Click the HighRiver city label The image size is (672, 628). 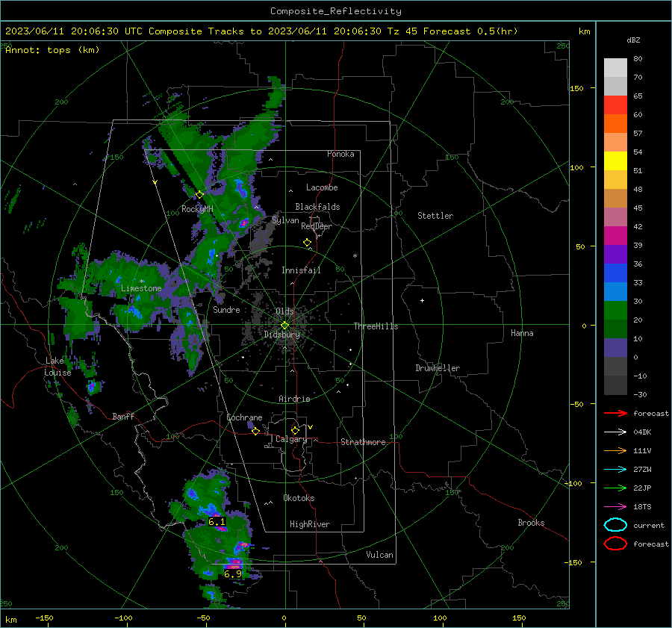click(x=310, y=524)
